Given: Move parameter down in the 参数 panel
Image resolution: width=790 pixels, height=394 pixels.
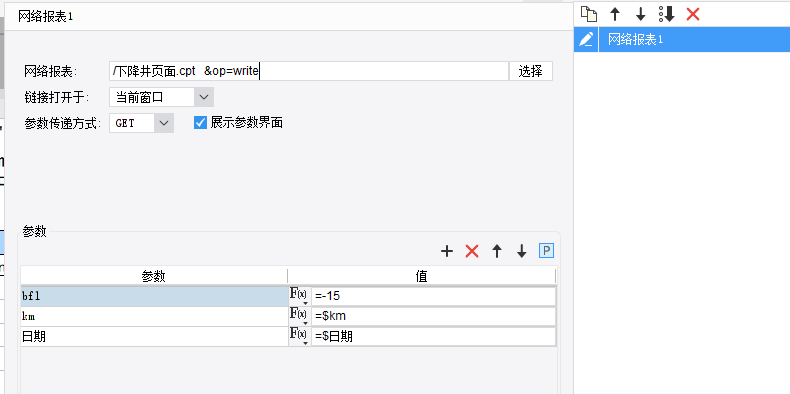Looking at the screenshot, I should point(522,251).
